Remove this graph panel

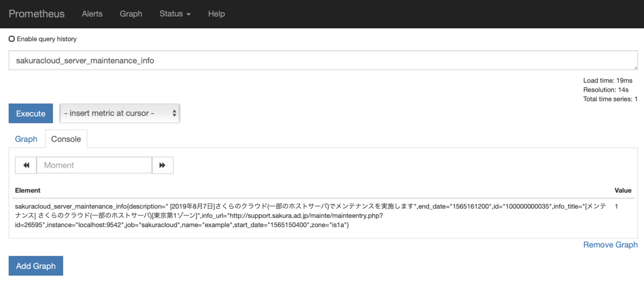click(610, 245)
